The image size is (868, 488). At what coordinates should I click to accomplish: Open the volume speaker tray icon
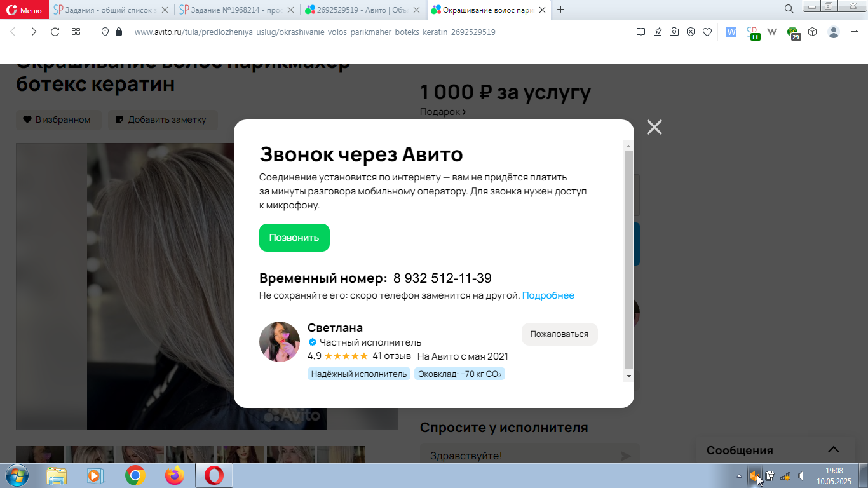[801, 475]
